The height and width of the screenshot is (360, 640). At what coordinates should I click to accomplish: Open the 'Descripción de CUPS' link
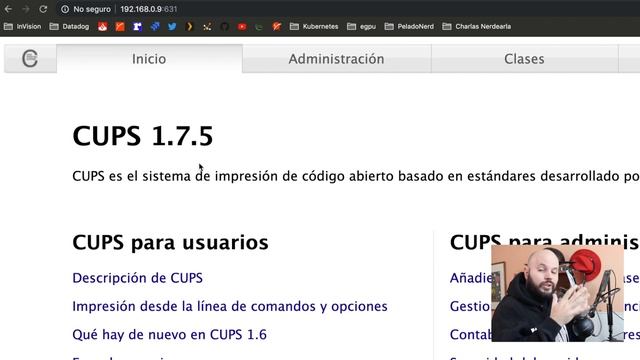click(x=138, y=278)
